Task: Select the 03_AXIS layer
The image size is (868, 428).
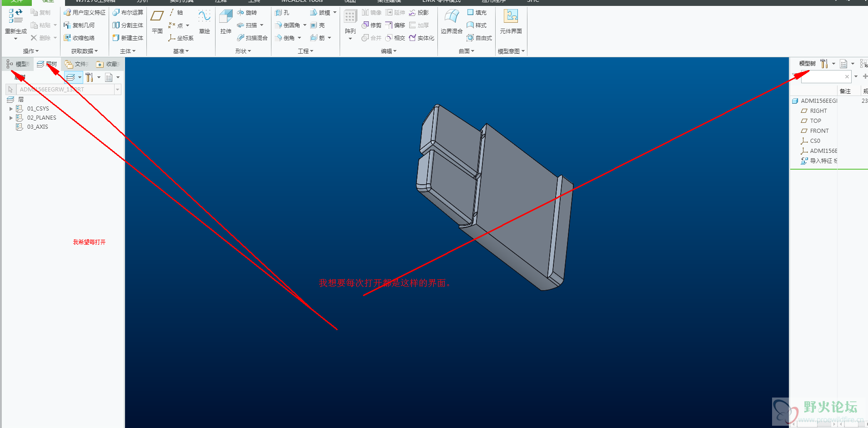Action: [37, 127]
